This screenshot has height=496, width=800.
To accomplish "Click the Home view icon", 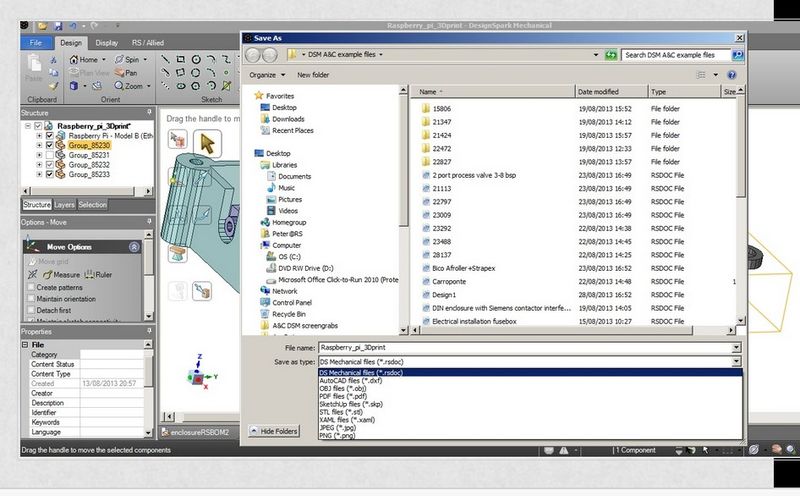I will [x=74, y=59].
